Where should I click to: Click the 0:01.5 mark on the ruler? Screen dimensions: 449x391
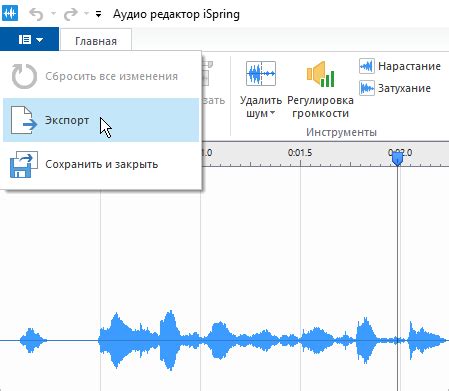pyautogui.click(x=300, y=153)
